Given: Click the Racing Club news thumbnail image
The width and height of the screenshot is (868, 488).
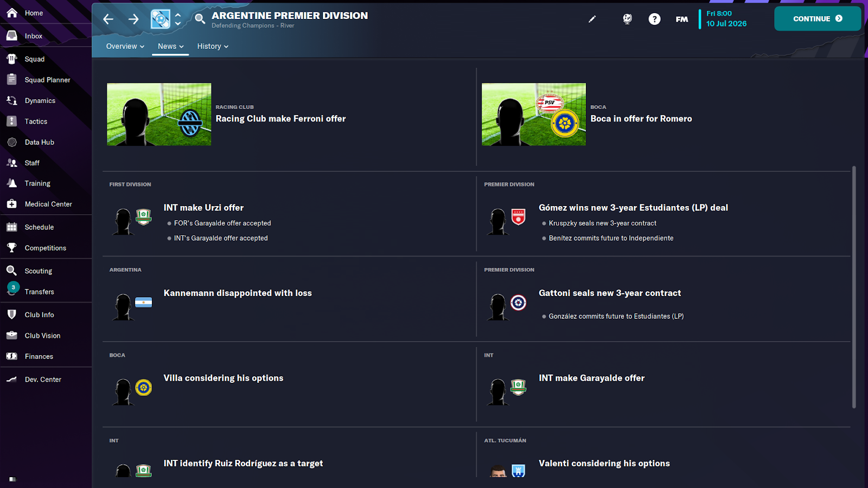Looking at the screenshot, I should pos(159,114).
